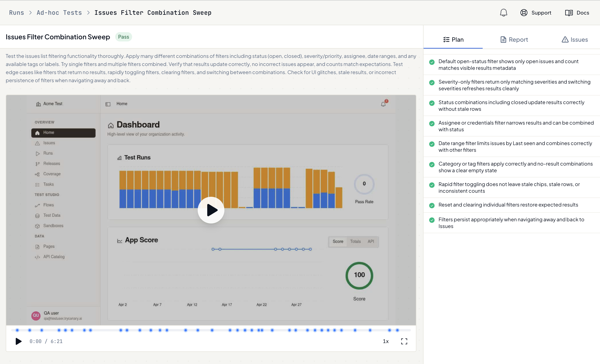This screenshot has height=364, width=600.
Task: Click the video timeline progress bar
Action: [211, 330]
